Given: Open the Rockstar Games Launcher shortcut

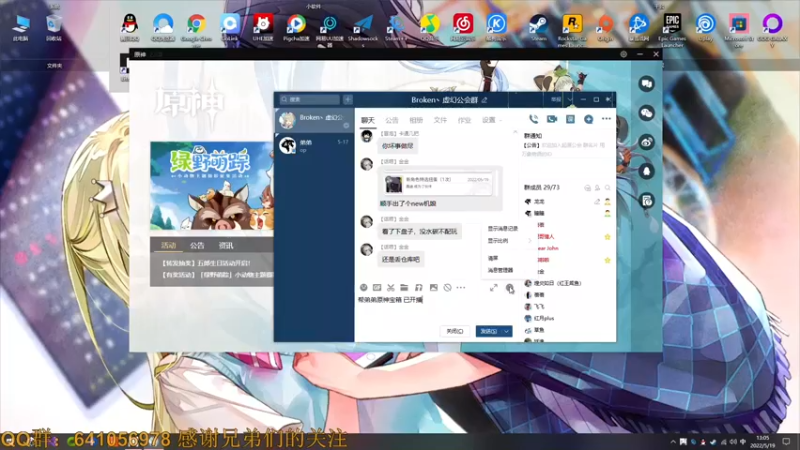Looking at the screenshot, I should point(572,30).
